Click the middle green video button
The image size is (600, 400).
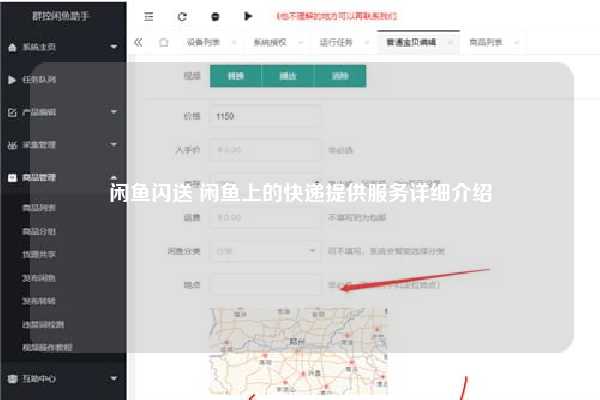288,76
